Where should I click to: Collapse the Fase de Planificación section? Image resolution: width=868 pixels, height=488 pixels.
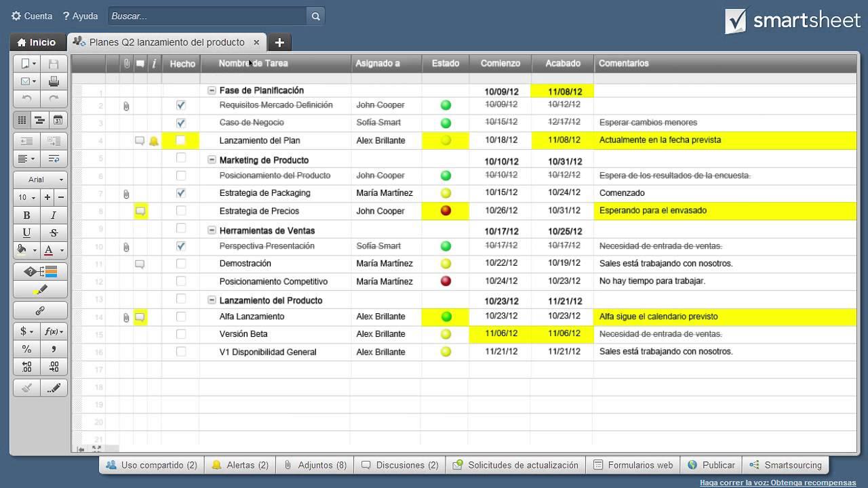211,90
